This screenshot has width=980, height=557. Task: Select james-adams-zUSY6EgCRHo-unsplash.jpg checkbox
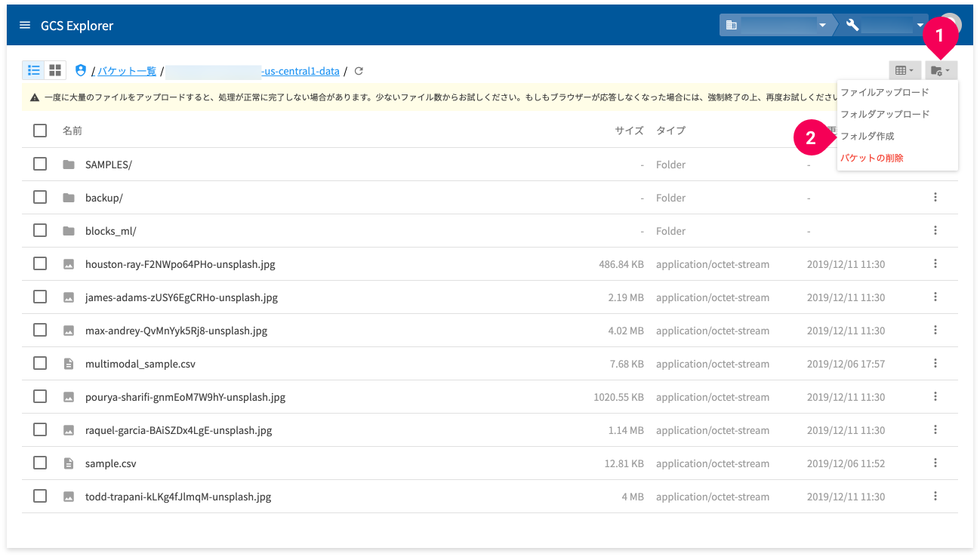click(x=40, y=297)
